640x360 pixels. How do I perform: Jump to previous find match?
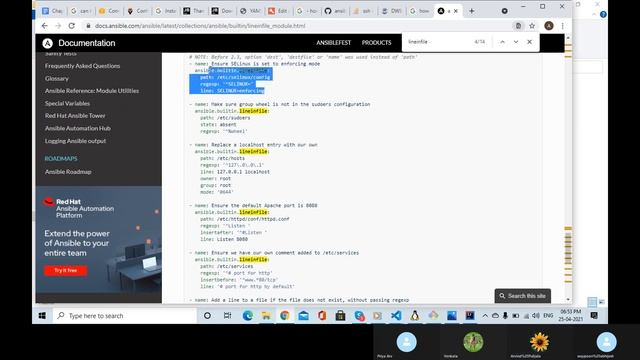[x=502, y=42]
